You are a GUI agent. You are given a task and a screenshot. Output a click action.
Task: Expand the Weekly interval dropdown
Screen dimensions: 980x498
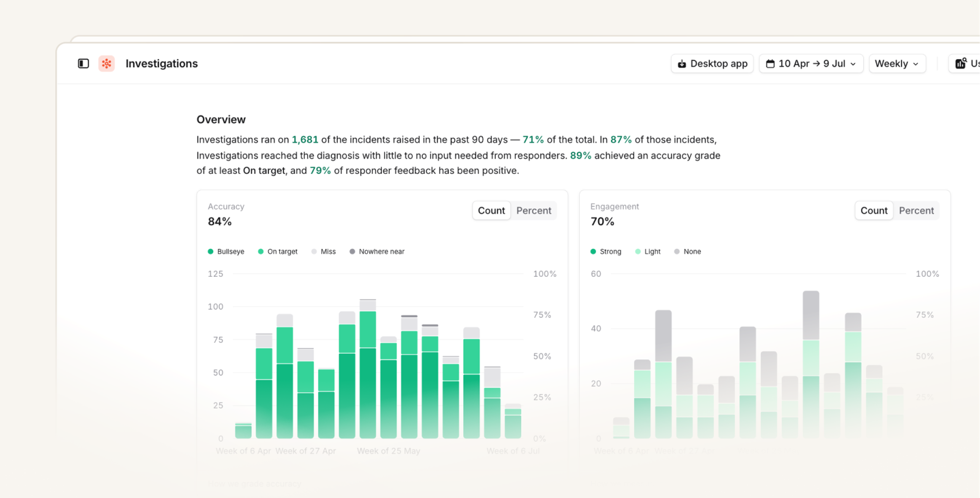pyautogui.click(x=897, y=64)
